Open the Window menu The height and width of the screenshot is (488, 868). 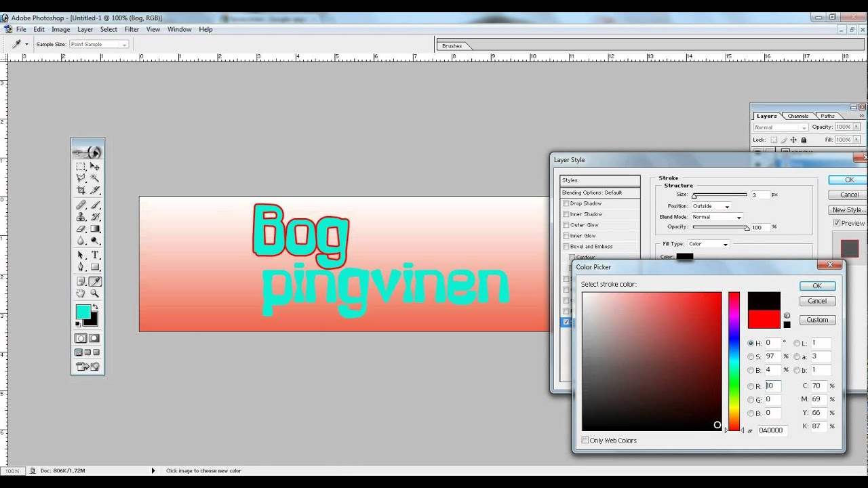click(180, 30)
